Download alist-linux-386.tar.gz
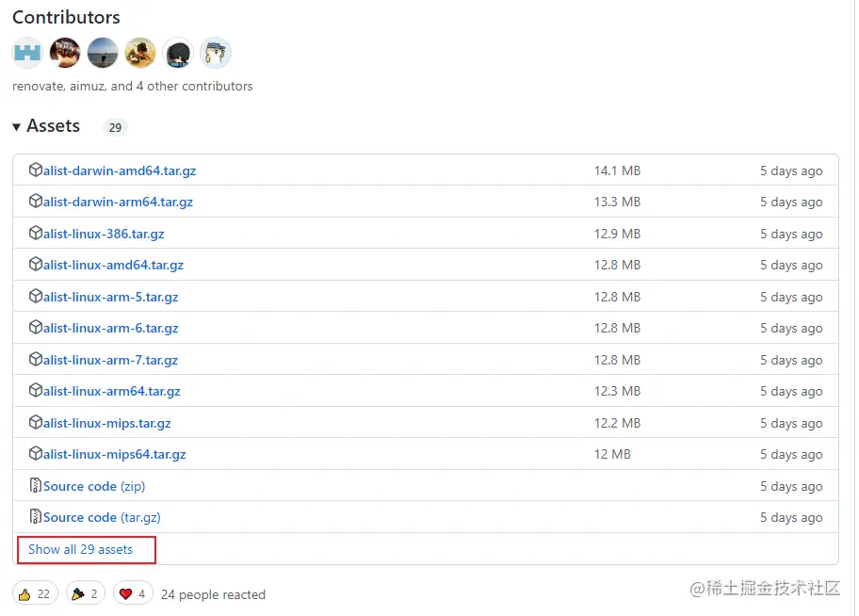This screenshot has width=859, height=616. 104,234
